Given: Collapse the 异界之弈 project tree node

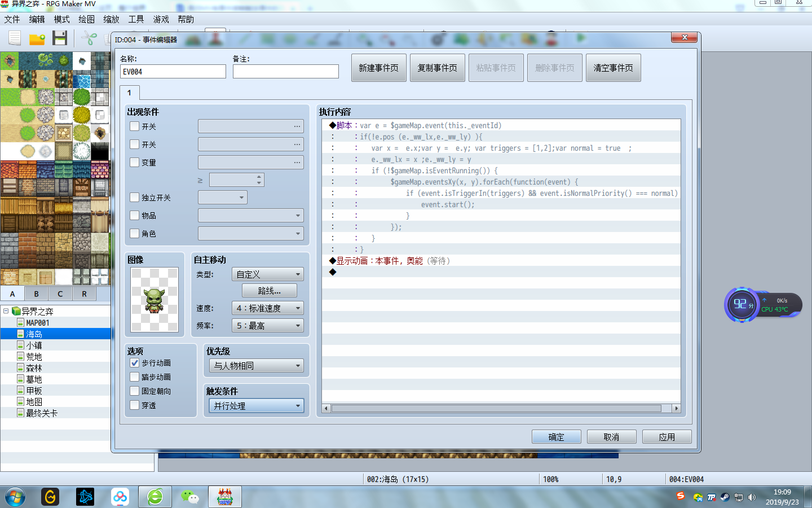Looking at the screenshot, I should tap(6, 311).
